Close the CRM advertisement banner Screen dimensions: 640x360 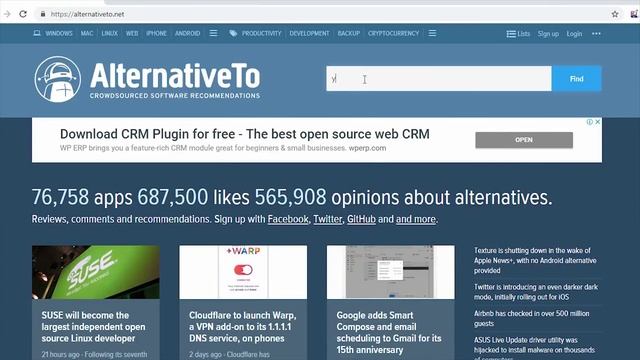click(x=598, y=122)
